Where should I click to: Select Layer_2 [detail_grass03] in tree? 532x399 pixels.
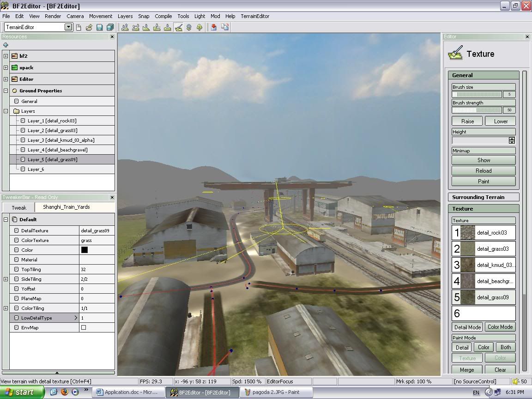(x=52, y=130)
